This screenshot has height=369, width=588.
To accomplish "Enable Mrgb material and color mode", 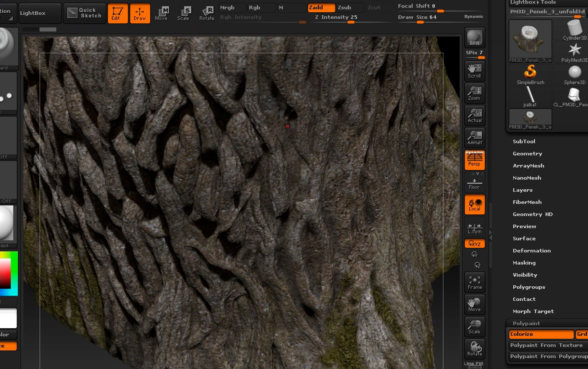I will pyautogui.click(x=232, y=8).
